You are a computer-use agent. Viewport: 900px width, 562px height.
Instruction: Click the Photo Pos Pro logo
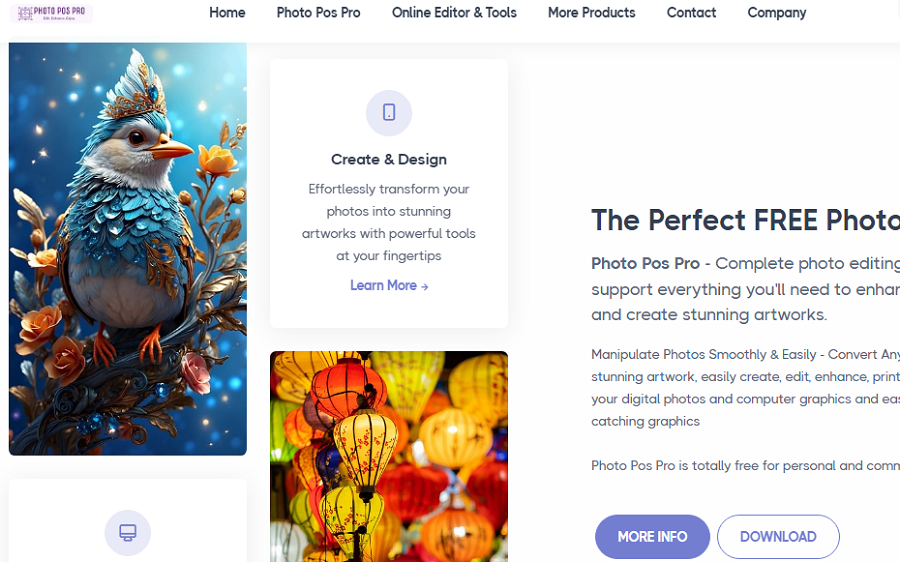click(x=51, y=13)
